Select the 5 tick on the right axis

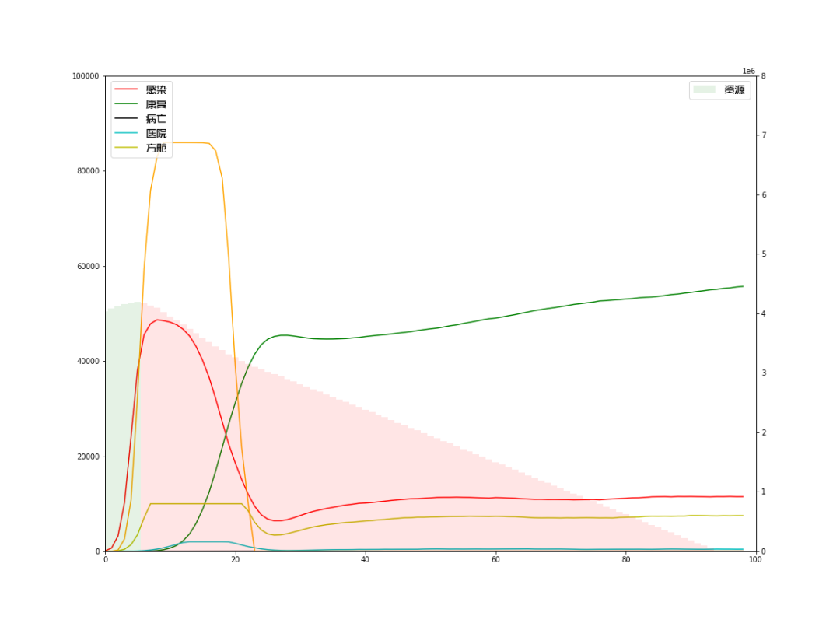764,254
